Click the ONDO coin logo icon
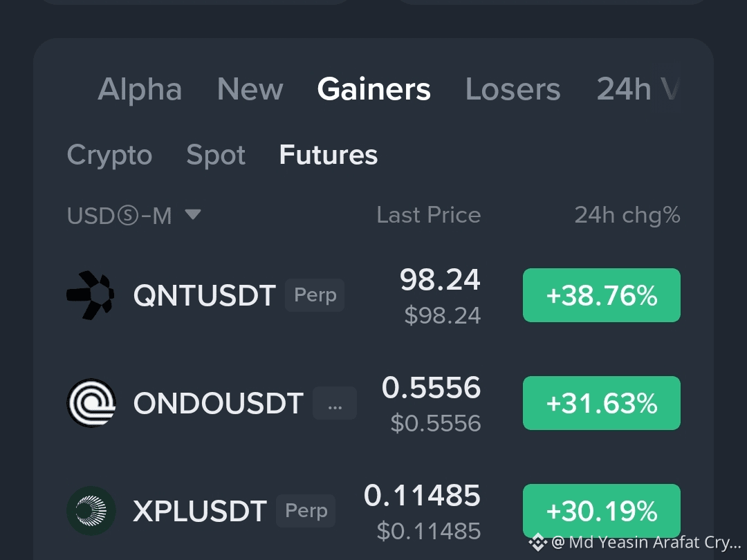Screen dimensions: 747x560 [x=91, y=403]
